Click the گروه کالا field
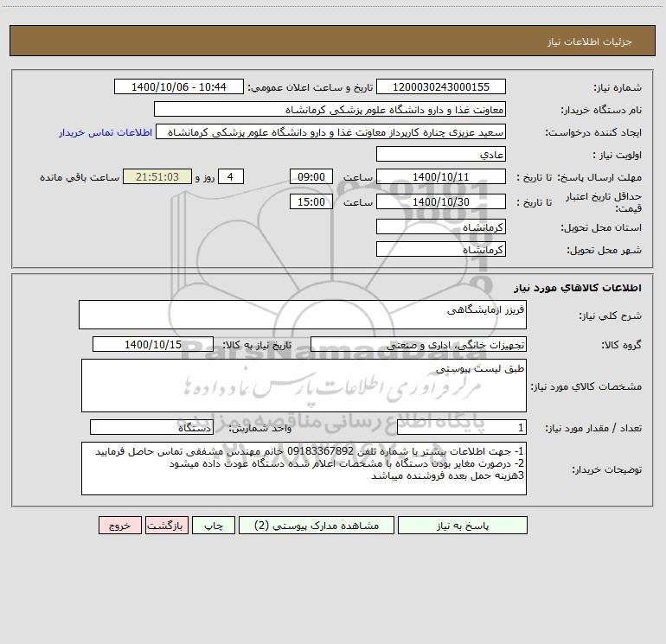Image resolution: width=666 pixels, height=644 pixels. point(419,344)
